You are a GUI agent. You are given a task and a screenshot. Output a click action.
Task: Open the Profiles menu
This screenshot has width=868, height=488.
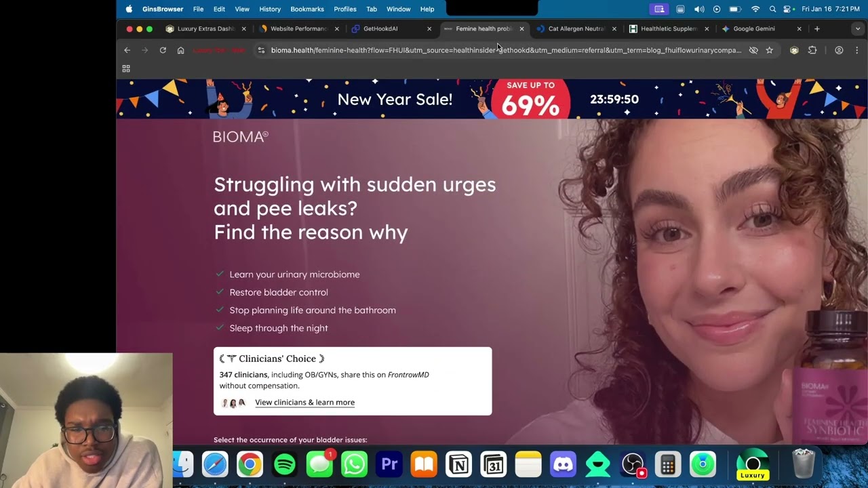click(345, 9)
